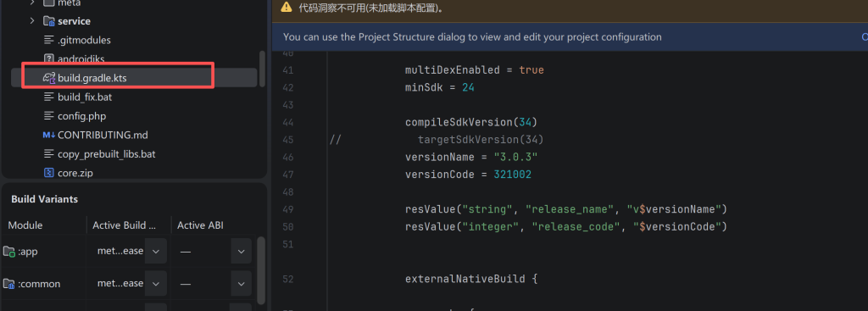
Task: Click the versionName "3.0.3" line
Action: click(471, 157)
